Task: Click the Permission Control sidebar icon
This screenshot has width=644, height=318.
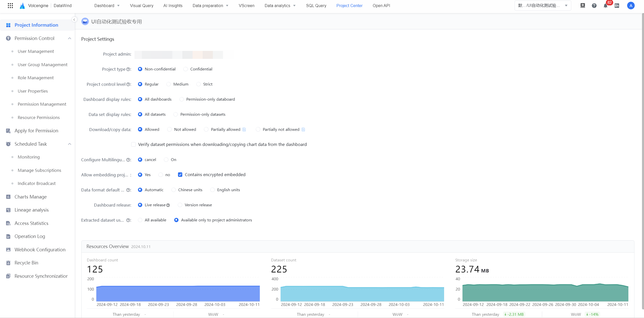Action: coord(8,38)
